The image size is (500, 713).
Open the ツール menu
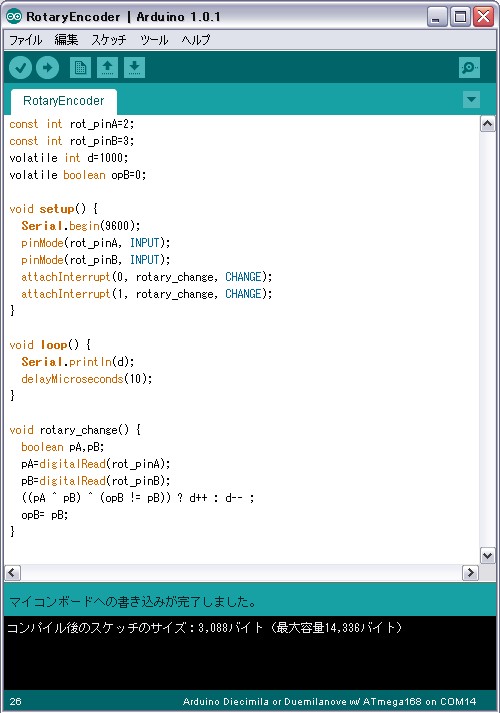pyautogui.click(x=154, y=40)
